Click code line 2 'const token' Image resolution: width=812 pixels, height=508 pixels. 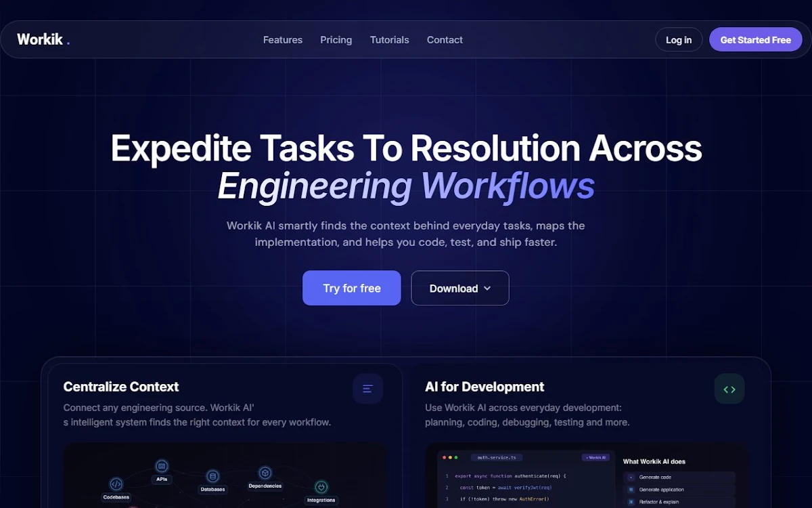pyautogui.click(x=505, y=488)
